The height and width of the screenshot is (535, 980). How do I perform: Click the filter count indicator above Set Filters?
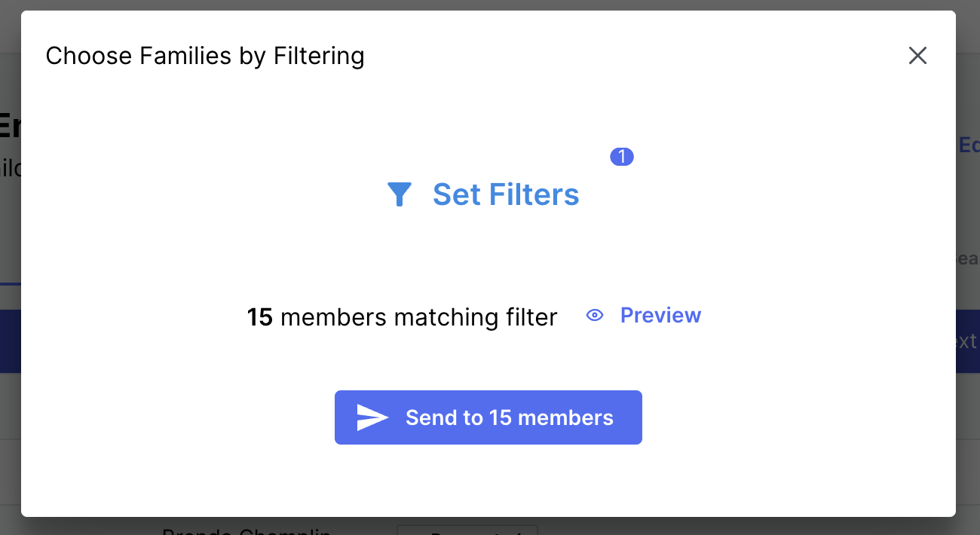(621, 157)
